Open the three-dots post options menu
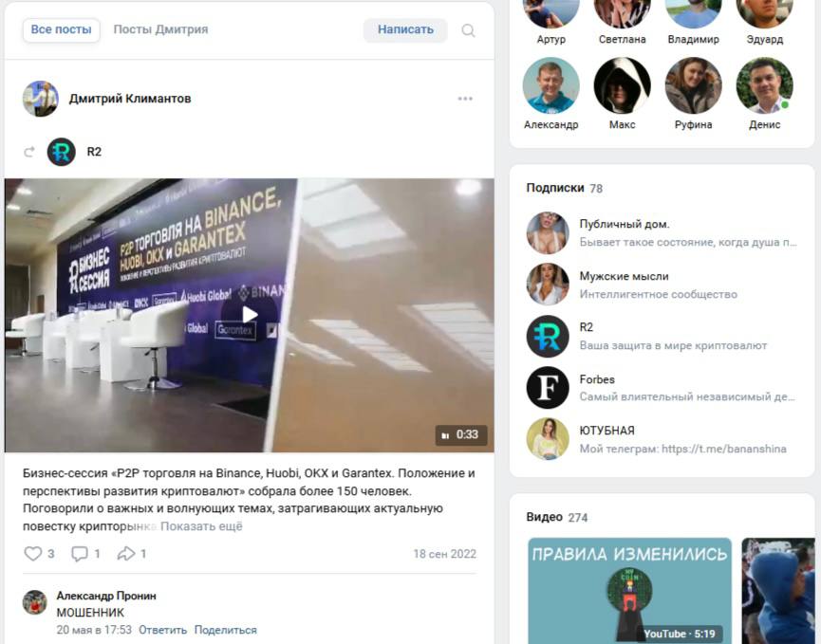The width and height of the screenshot is (821, 644). pos(465,99)
